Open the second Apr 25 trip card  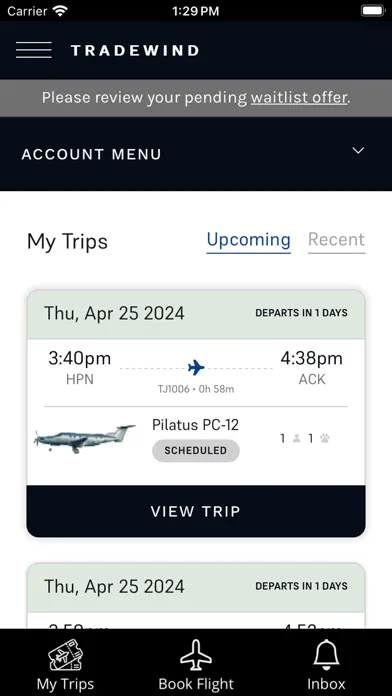[x=196, y=596]
